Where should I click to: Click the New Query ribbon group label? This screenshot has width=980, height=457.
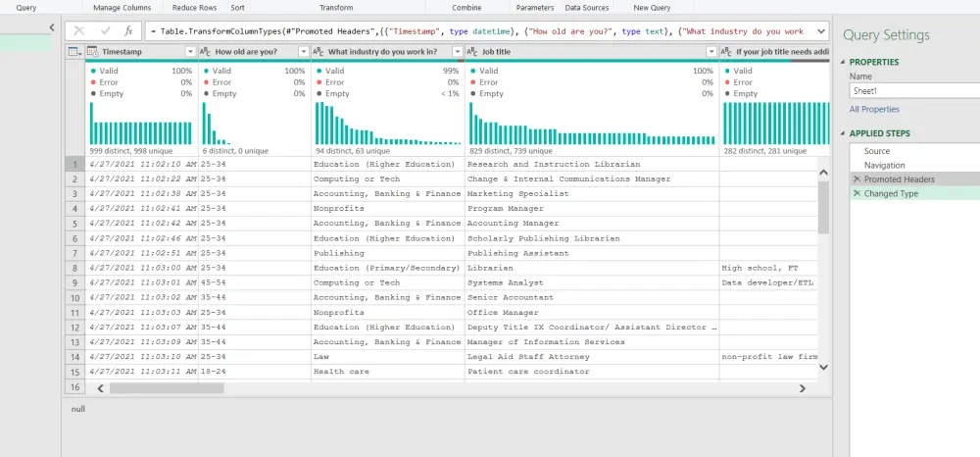pos(652,8)
